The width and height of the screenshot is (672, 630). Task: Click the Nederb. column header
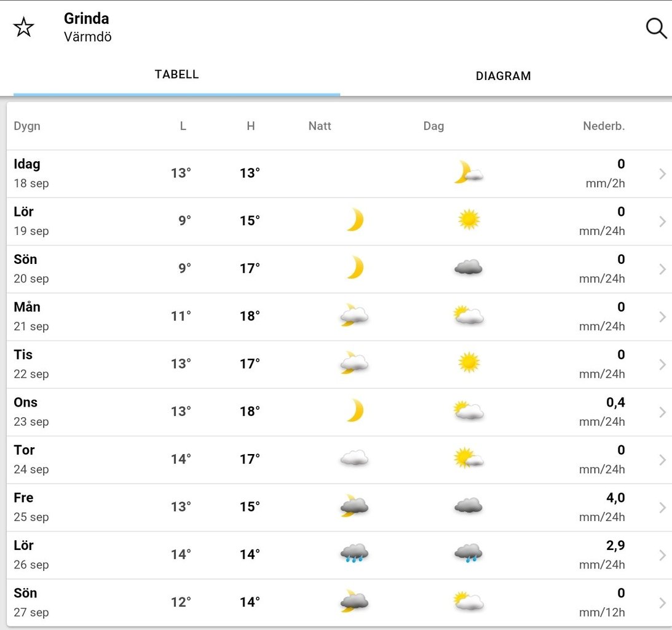click(604, 126)
